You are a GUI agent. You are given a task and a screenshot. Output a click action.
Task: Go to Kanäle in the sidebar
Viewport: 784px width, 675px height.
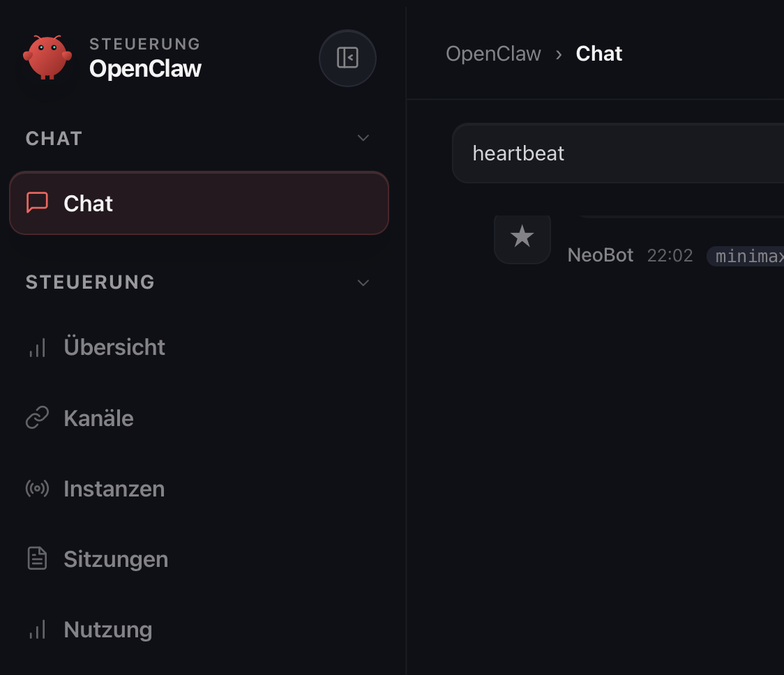click(x=98, y=418)
